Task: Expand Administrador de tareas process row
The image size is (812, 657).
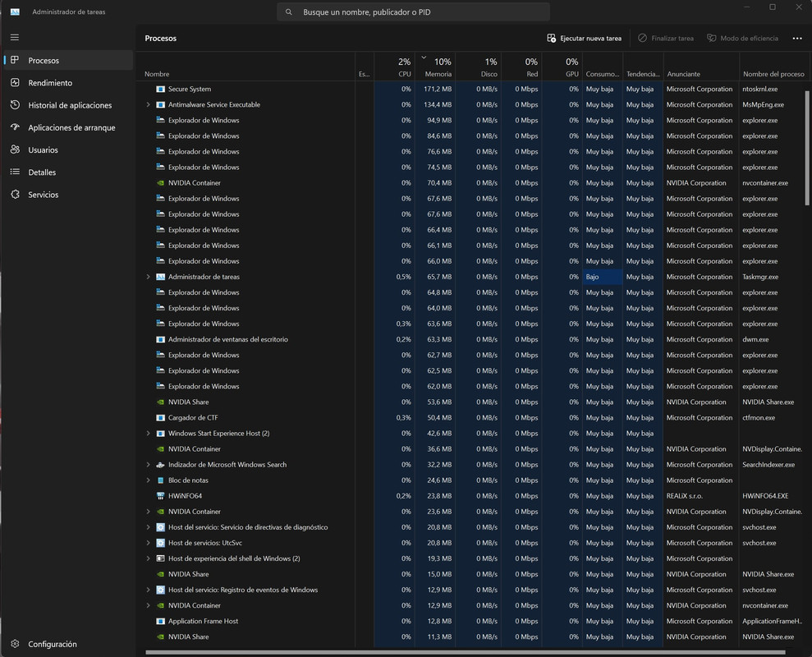Action: (148, 277)
